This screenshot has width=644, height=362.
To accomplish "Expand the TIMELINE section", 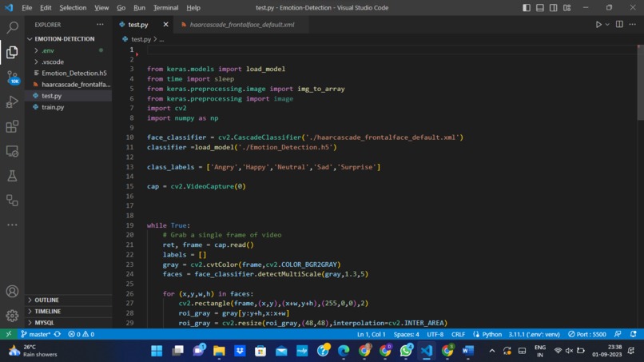I will point(47,312).
